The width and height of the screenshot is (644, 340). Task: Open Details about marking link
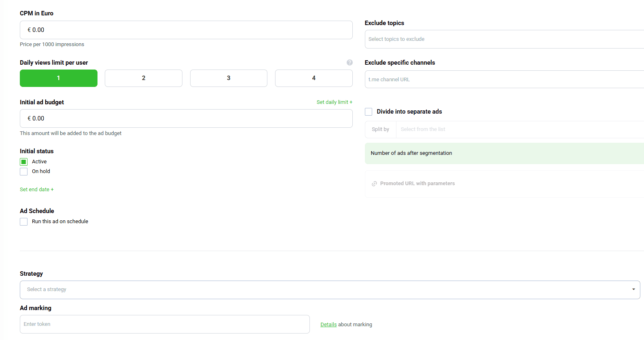pyautogui.click(x=328, y=325)
